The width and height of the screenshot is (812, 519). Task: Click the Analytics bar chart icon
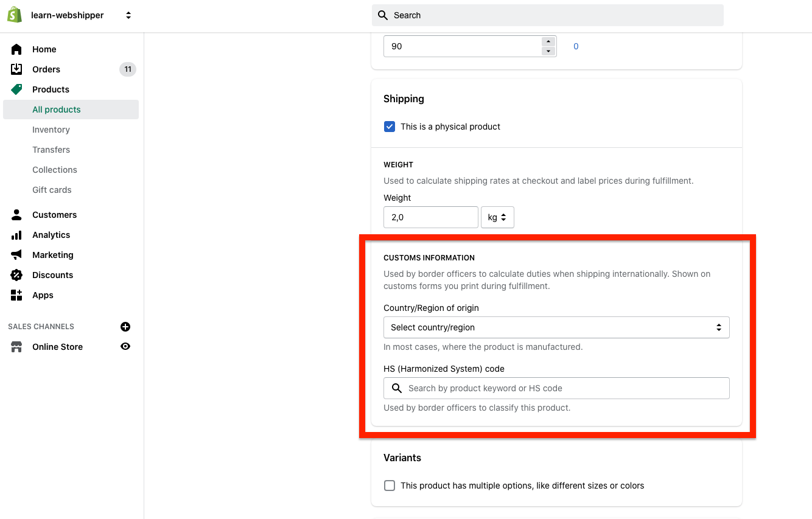(x=16, y=235)
